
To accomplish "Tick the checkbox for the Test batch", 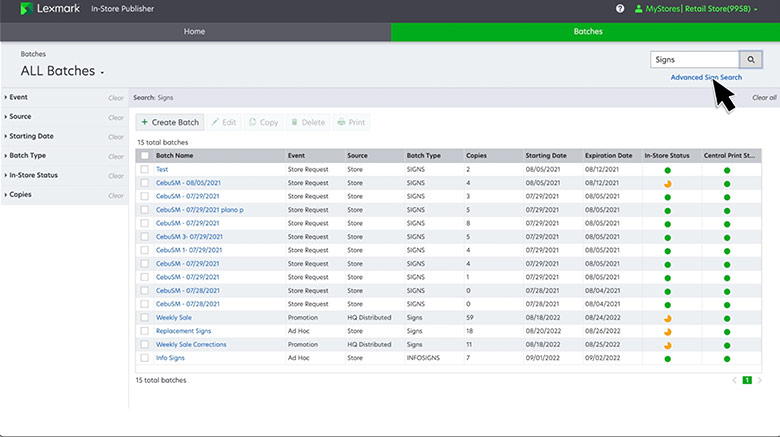I will tap(145, 170).
